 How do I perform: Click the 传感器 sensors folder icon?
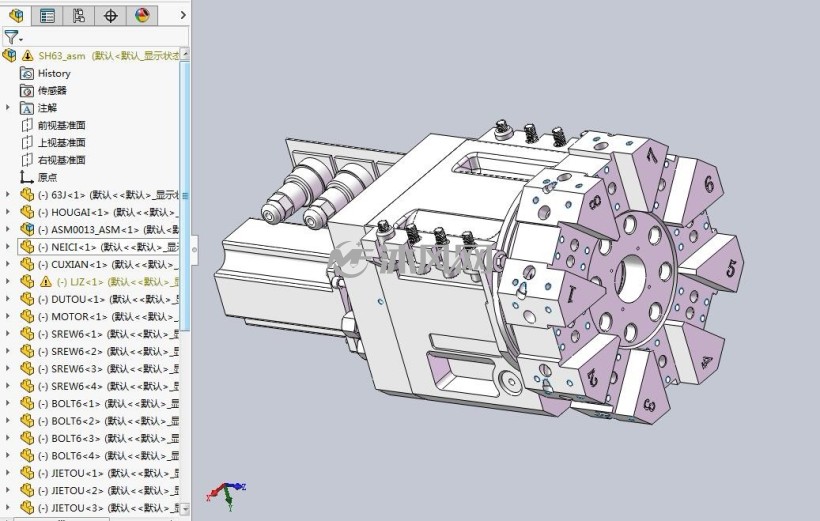27,90
